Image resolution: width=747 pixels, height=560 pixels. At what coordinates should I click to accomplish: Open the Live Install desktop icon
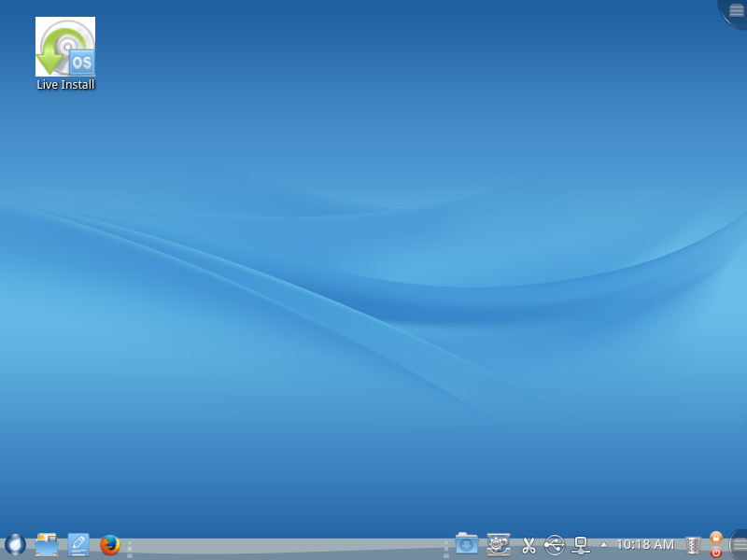[x=65, y=47]
